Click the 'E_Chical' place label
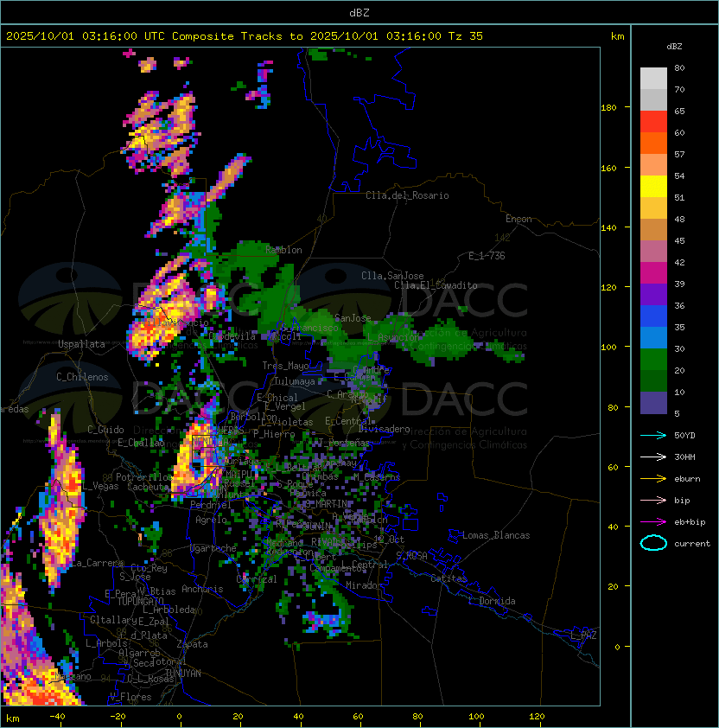Screen dimensions: 719x728 277,398
